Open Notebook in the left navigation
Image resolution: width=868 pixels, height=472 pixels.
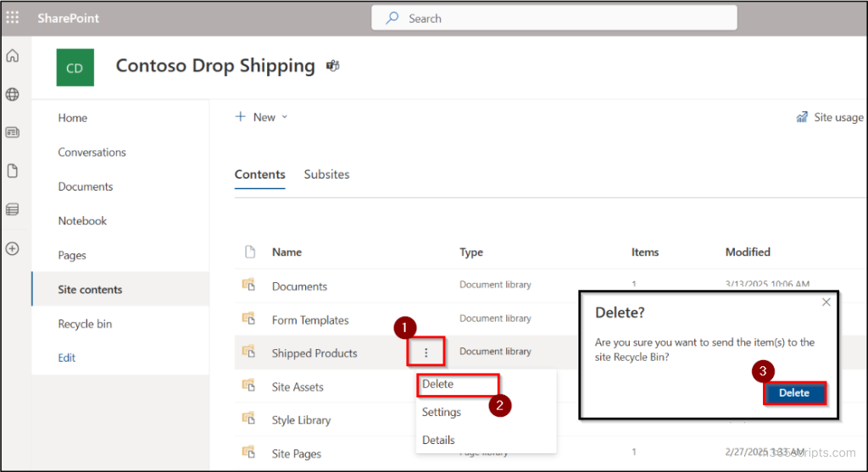click(82, 221)
